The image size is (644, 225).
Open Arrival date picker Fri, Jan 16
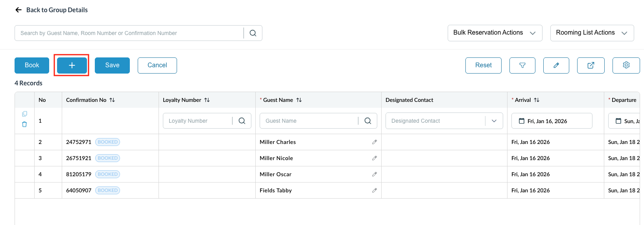tap(552, 121)
